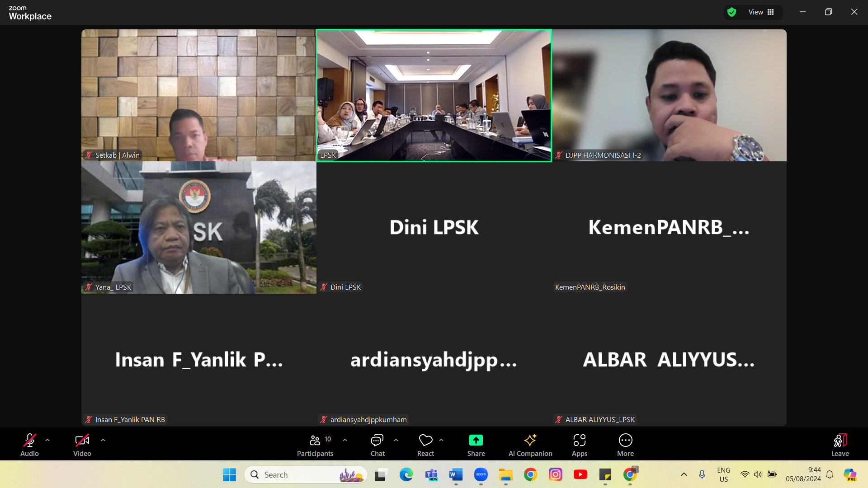Image resolution: width=868 pixels, height=488 pixels.
Task: Open the Participants panel
Action: [x=315, y=445]
